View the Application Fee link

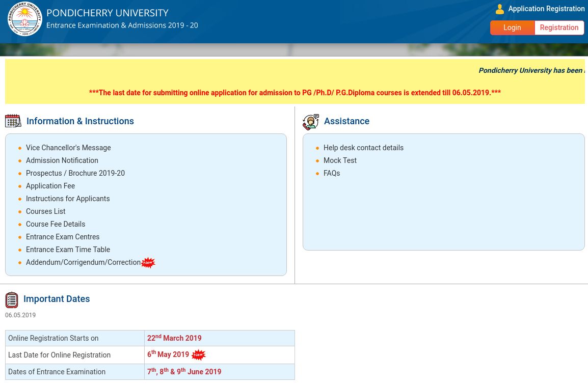click(50, 186)
